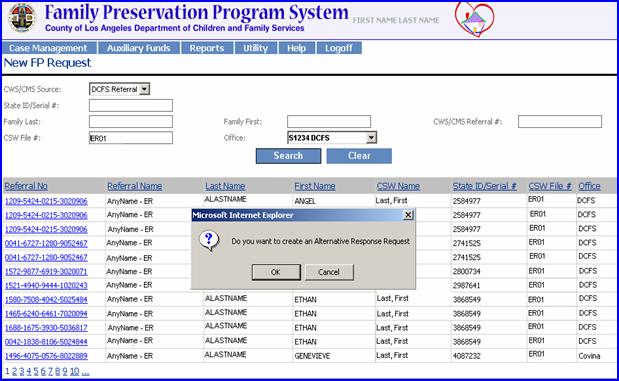
Task: Open the Auxiliary Funds menu
Action: click(139, 48)
